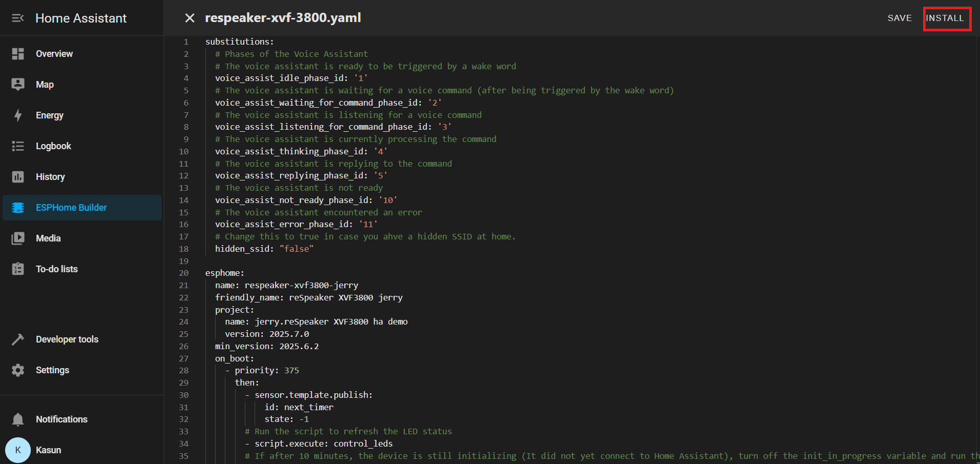Select ESPHome Builder in the sidebar

[x=82, y=208]
